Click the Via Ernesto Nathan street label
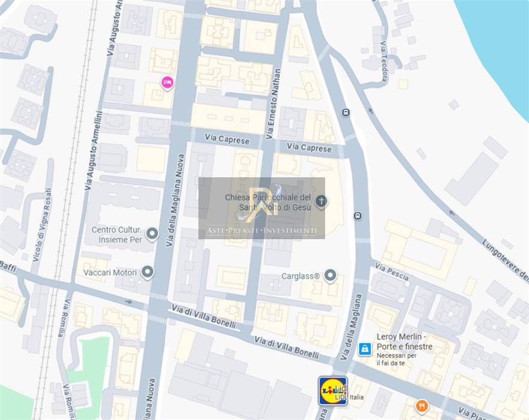529x420 pixels. coord(274,104)
